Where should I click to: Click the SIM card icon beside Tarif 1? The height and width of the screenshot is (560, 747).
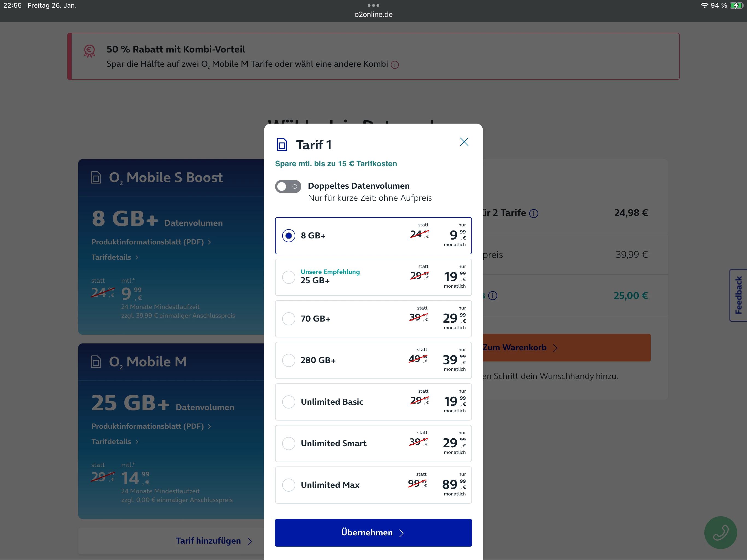click(x=282, y=145)
